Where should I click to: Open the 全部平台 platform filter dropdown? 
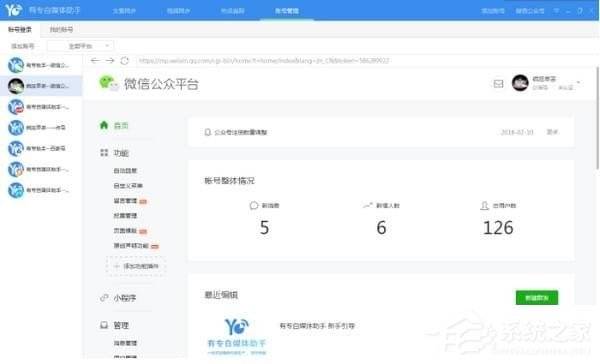point(80,46)
